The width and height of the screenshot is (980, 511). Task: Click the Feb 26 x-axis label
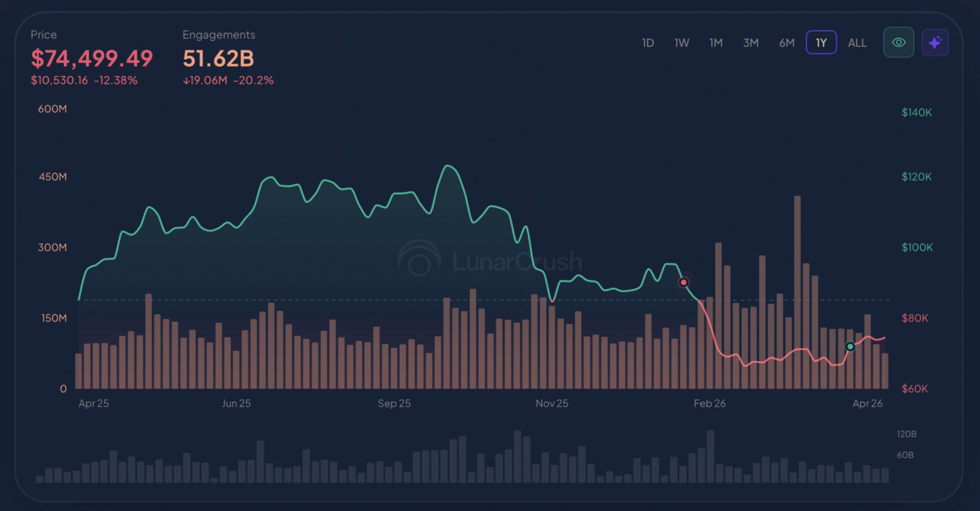pyautogui.click(x=710, y=403)
